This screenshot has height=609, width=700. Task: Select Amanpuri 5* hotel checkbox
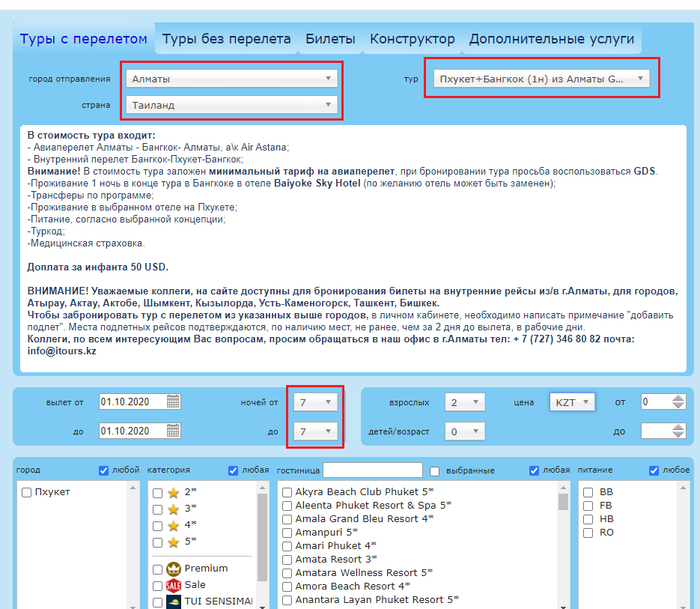coord(287,533)
